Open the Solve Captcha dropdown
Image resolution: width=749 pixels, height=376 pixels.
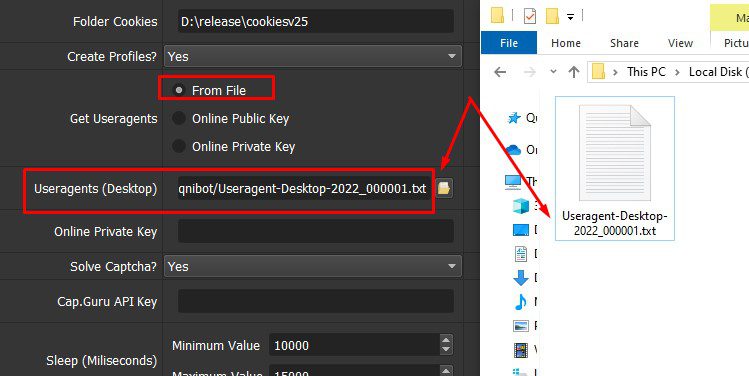313,266
